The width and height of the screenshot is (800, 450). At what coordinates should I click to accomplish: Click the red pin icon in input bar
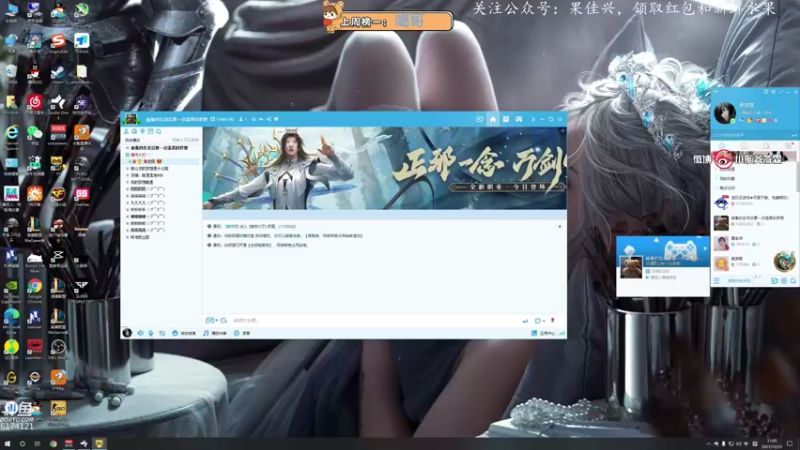coord(553,320)
